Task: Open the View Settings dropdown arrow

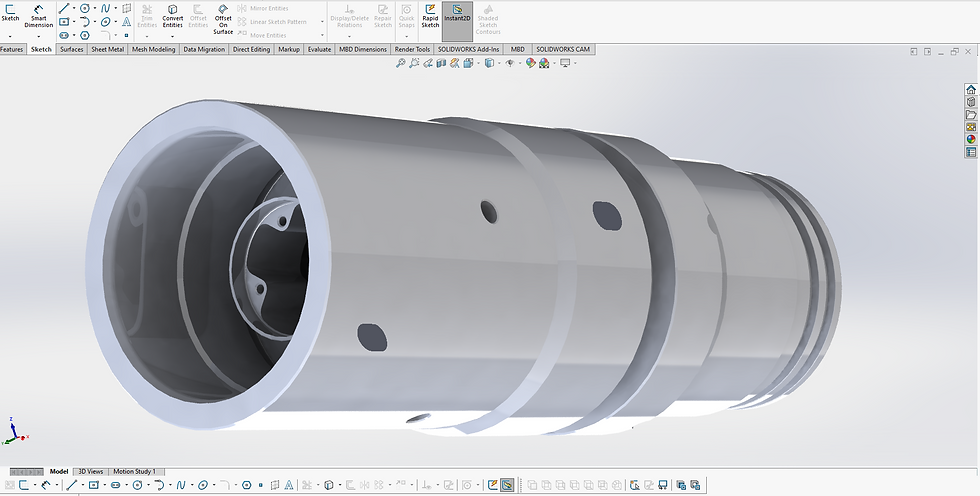Action: click(575, 63)
